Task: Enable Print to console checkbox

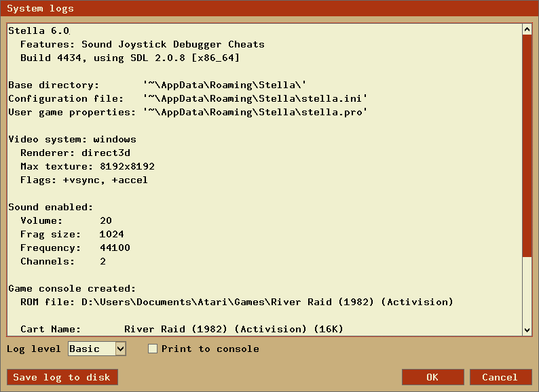Action: 153,349
